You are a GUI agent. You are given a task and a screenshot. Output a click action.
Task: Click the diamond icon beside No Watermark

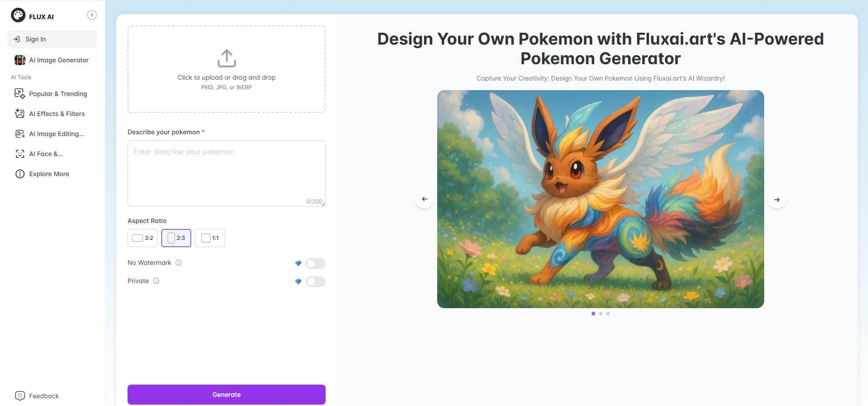298,264
